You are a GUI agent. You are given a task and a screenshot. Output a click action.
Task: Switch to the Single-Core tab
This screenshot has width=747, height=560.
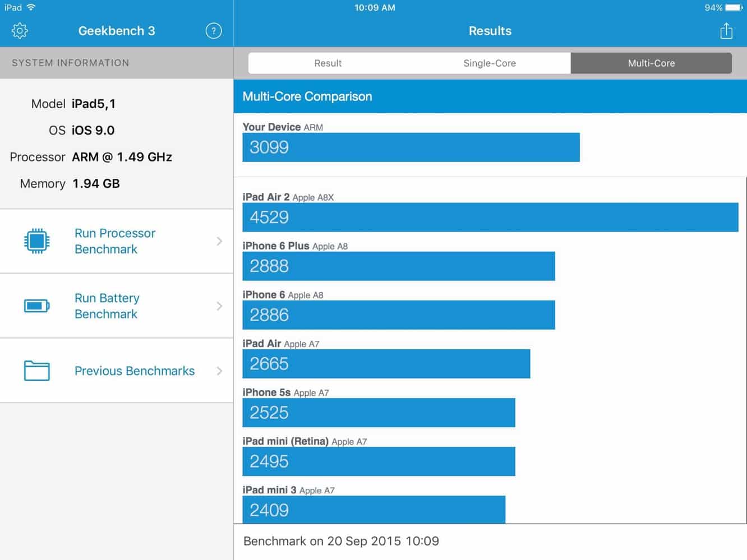tap(490, 63)
